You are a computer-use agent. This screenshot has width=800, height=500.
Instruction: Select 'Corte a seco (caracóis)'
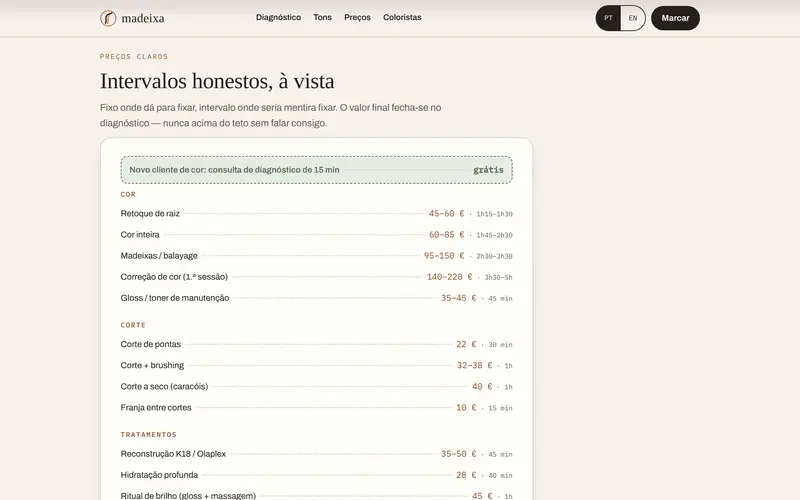164,387
